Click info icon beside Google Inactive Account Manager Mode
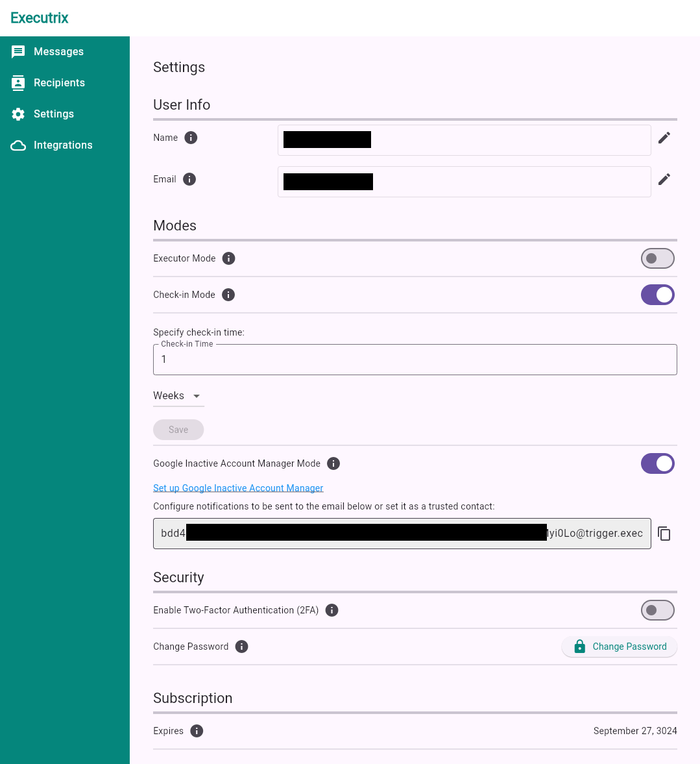Screen dimensions: 700x764 coord(333,463)
